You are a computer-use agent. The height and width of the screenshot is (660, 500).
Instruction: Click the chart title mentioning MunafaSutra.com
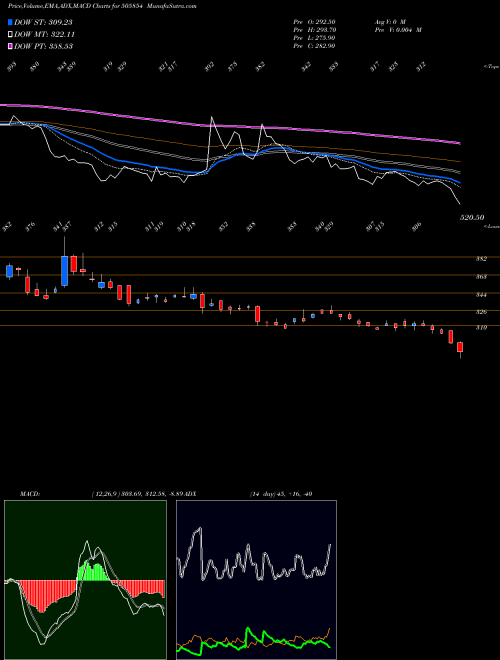[102, 6]
